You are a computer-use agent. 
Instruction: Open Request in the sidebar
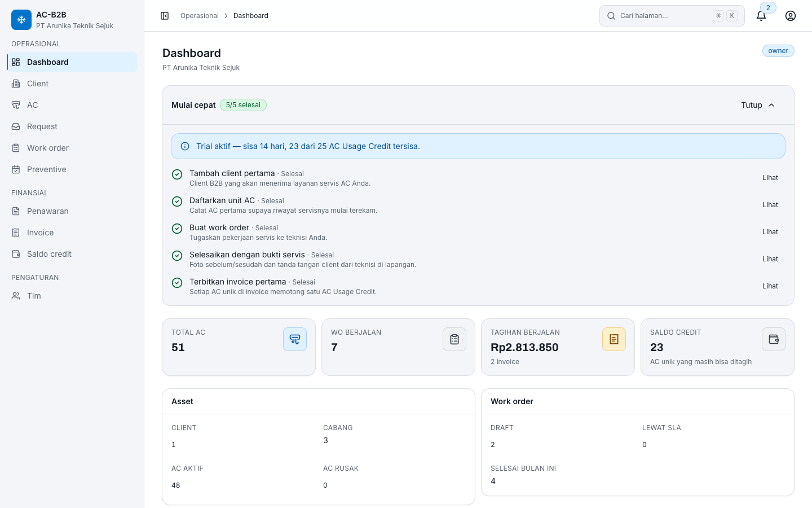72,126
